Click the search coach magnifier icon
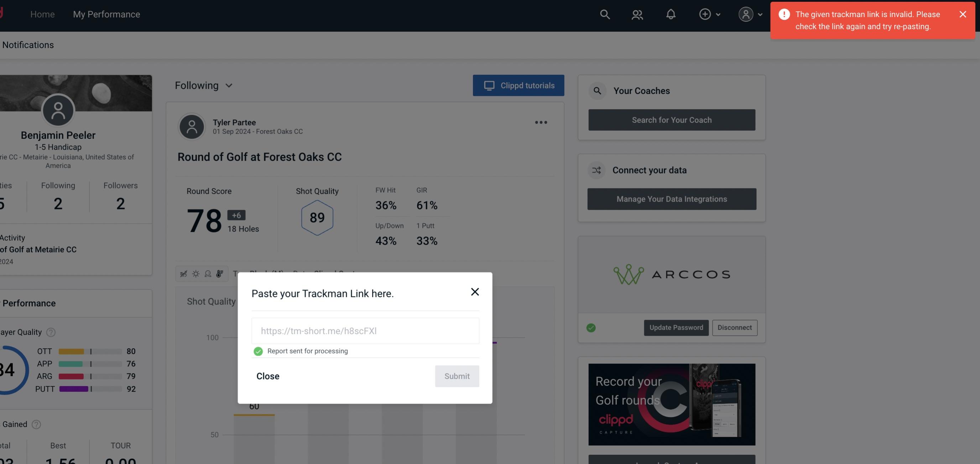 pyautogui.click(x=598, y=90)
